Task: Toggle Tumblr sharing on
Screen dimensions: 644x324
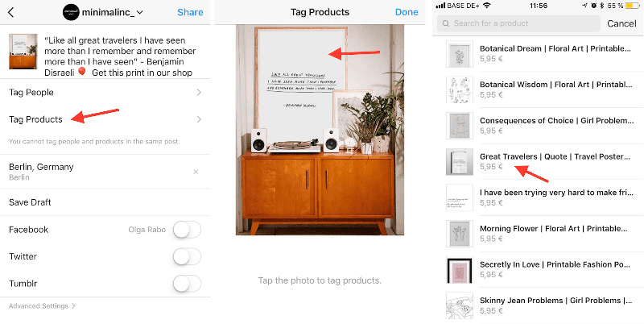Action: [x=187, y=283]
